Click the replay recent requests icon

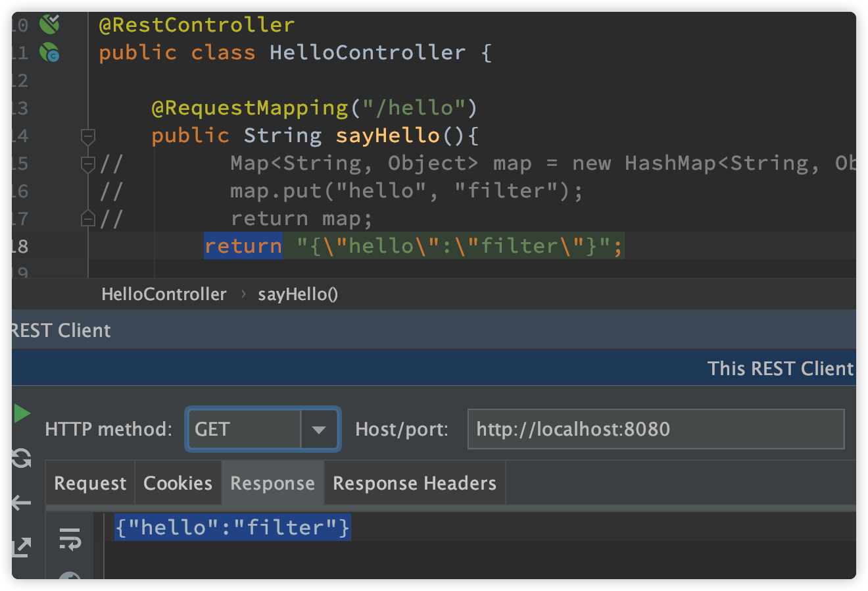22,458
